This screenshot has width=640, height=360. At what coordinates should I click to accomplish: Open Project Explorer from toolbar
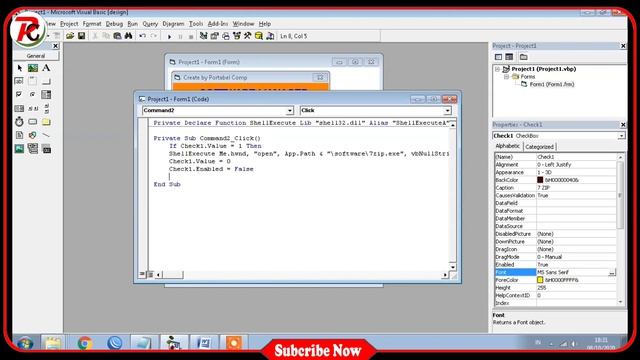(203, 36)
